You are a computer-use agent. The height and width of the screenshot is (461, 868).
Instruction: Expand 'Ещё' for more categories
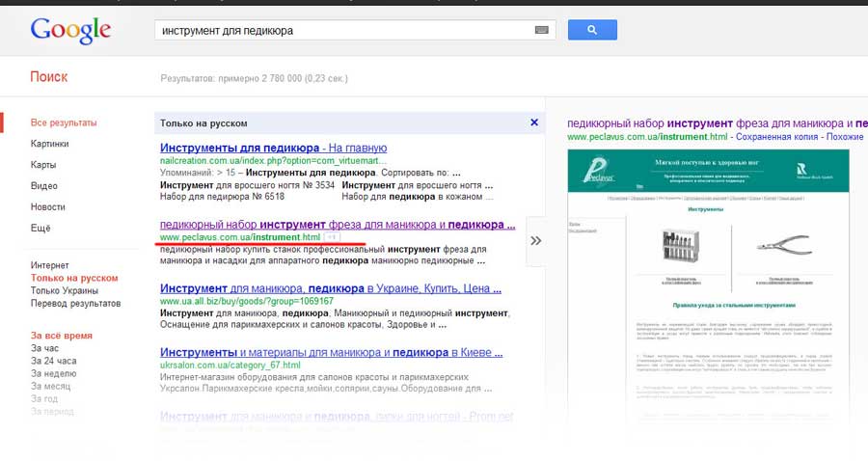41,228
